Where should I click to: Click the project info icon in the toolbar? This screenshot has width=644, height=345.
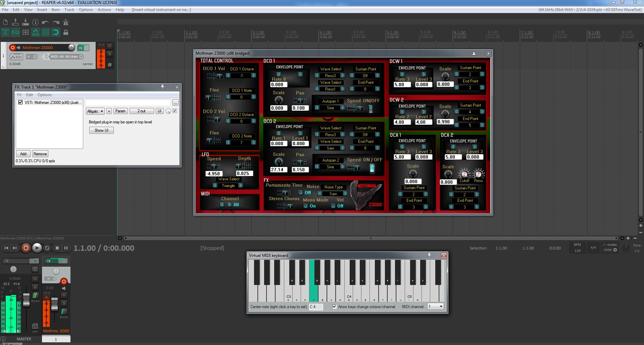pyautogui.click(x=35, y=22)
